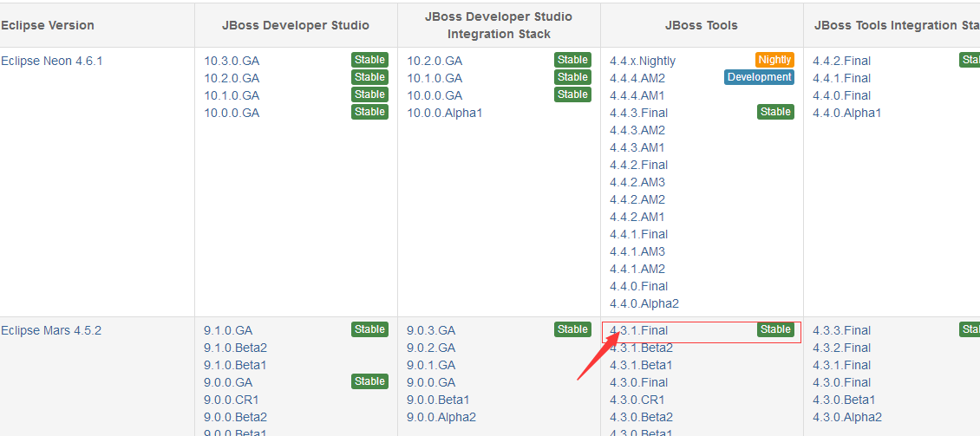Click the Stable badge beside 9.0.3.GA
This screenshot has height=436, width=980.
click(572, 329)
